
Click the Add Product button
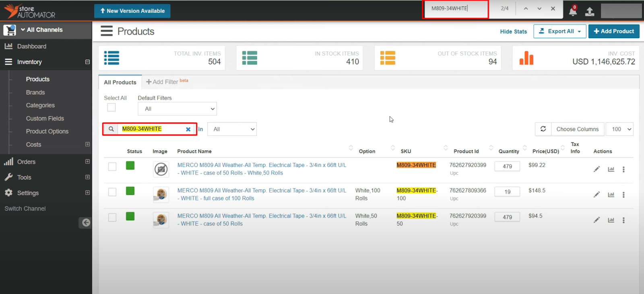click(614, 31)
